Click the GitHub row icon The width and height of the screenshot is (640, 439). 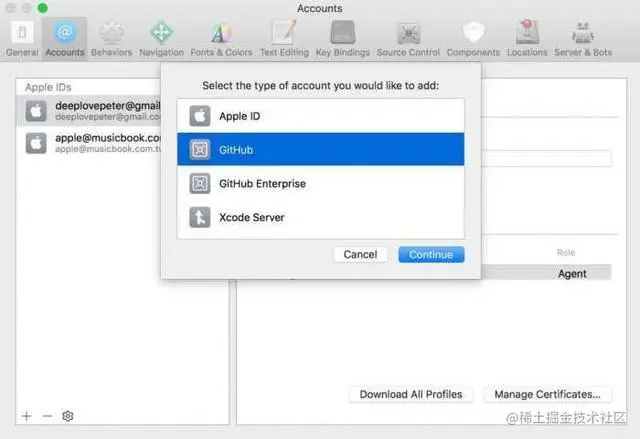pyautogui.click(x=200, y=150)
